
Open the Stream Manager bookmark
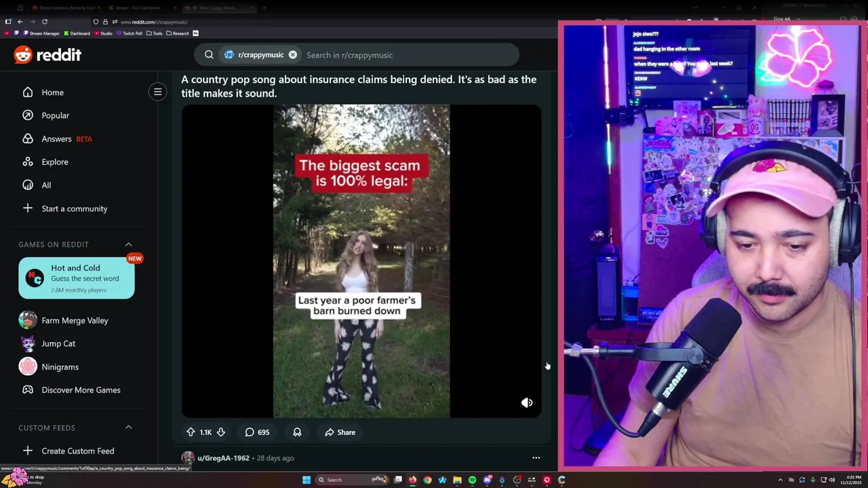coord(42,33)
